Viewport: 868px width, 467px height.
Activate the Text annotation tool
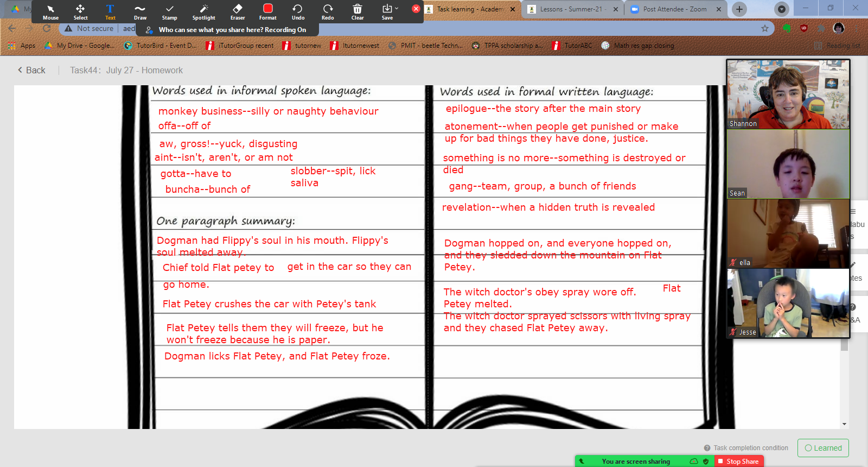pos(110,12)
